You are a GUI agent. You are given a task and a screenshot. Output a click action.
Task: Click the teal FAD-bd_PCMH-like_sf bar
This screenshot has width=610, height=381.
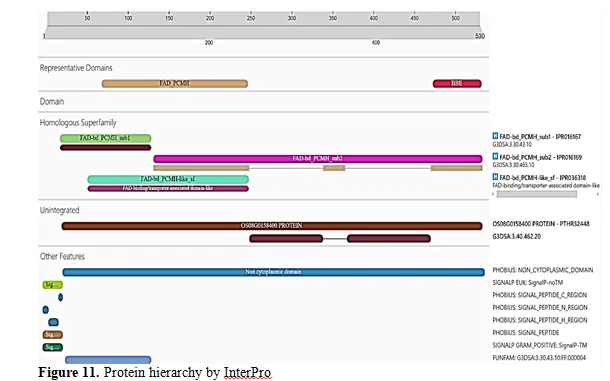click(168, 179)
